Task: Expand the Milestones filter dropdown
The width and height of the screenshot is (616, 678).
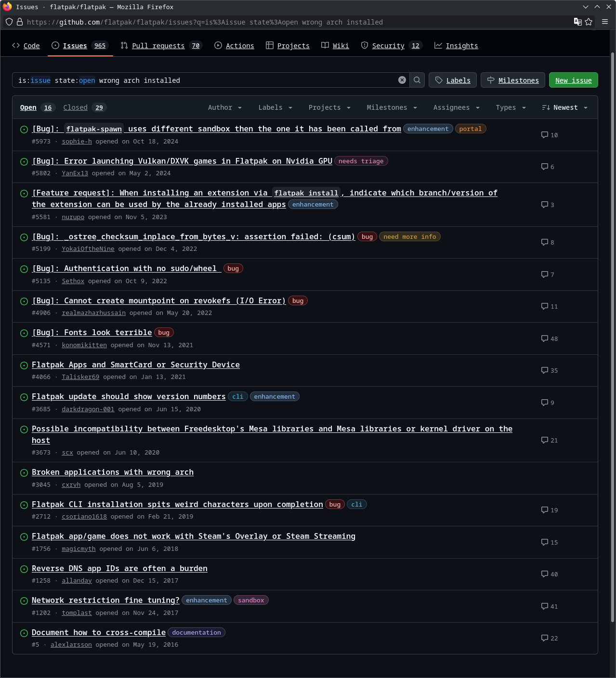Action: pyautogui.click(x=392, y=107)
